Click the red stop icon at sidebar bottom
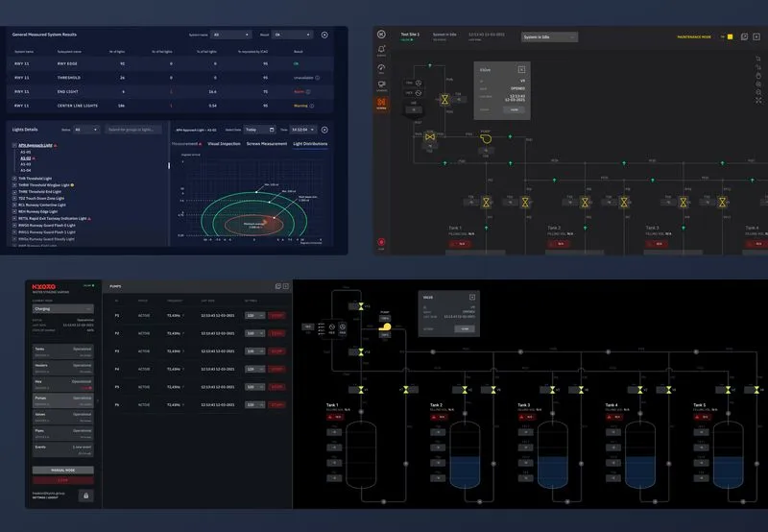The height and width of the screenshot is (532, 768). click(381, 242)
